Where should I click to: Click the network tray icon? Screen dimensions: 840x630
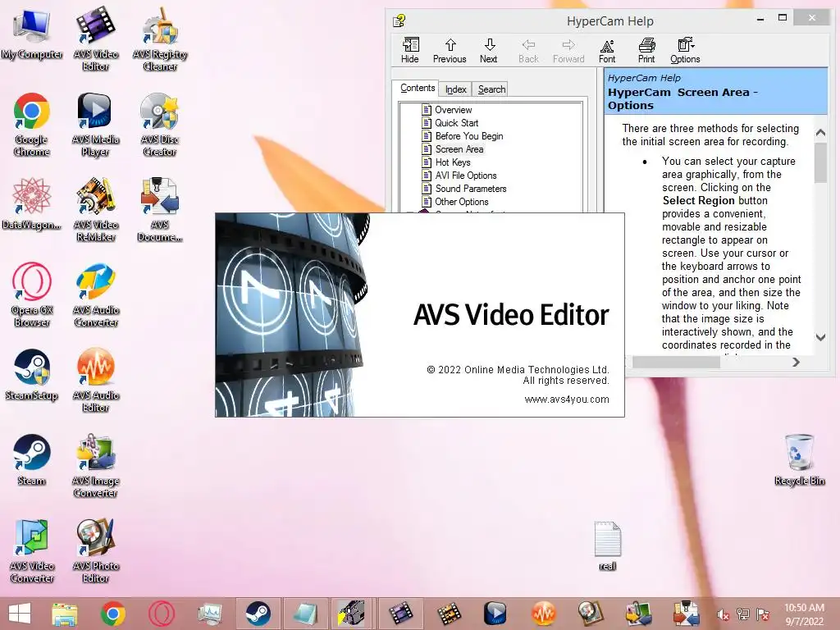(x=742, y=614)
